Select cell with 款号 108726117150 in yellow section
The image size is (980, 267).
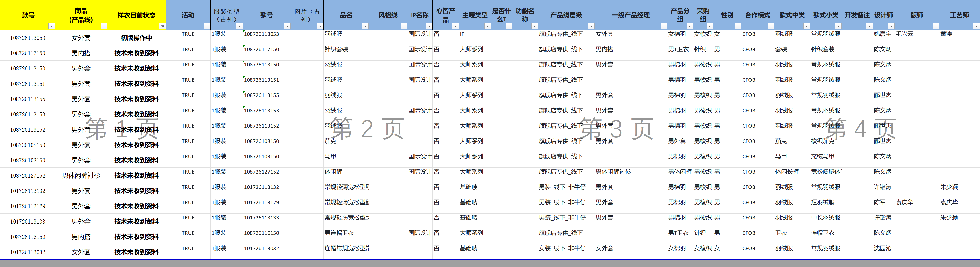click(x=28, y=53)
